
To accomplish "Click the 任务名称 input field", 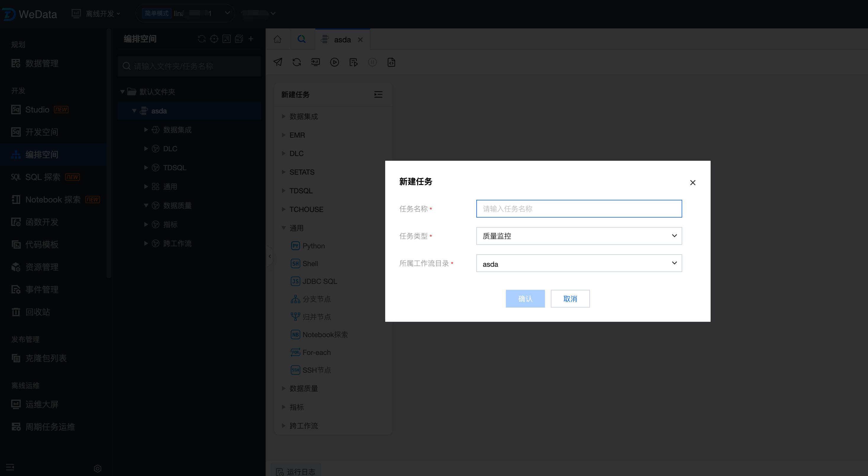I will coord(579,209).
